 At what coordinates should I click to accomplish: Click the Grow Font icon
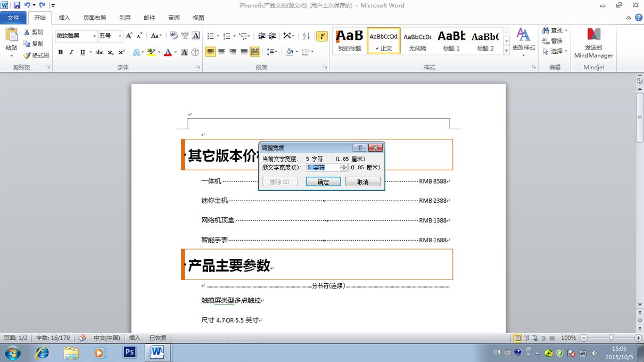129,36
